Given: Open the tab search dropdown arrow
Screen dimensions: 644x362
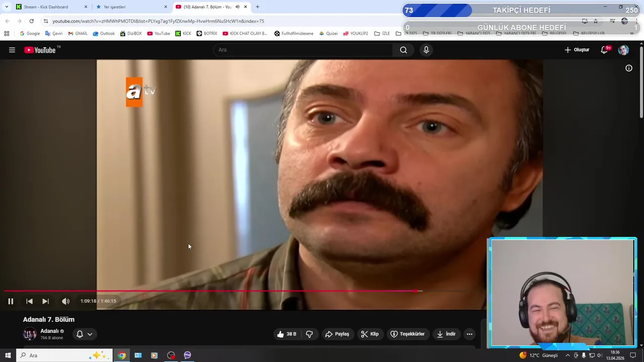Looking at the screenshot, I should pyautogui.click(x=7, y=7).
